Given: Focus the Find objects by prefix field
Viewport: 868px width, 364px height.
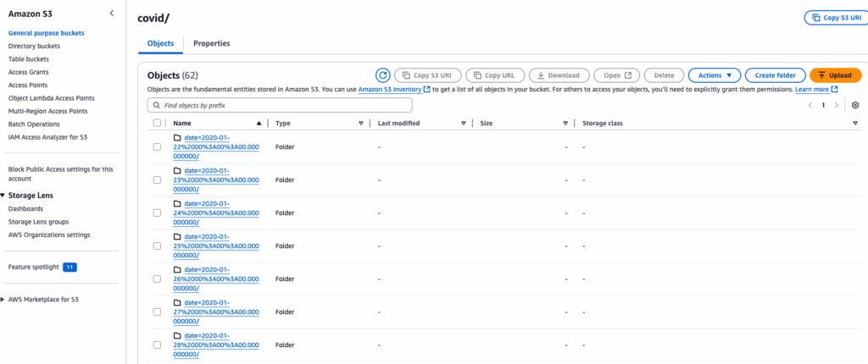Looking at the screenshot, I should coord(280,105).
